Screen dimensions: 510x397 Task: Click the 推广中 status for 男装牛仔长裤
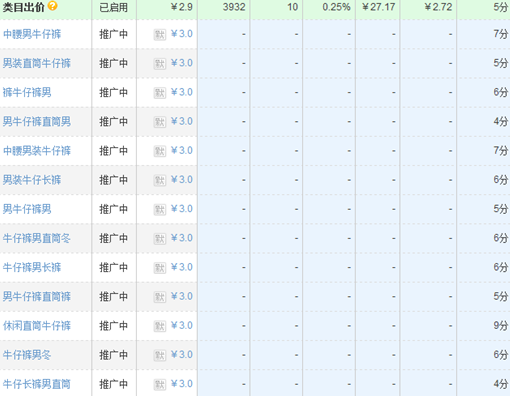(x=114, y=180)
